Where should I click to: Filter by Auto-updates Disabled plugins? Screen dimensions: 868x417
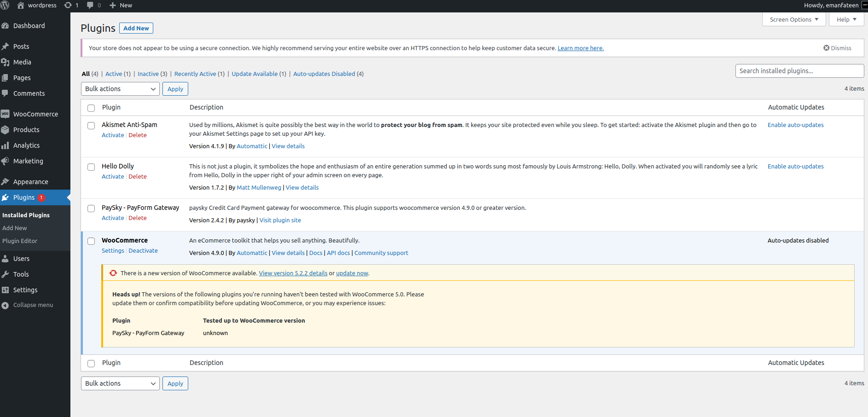[x=324, y=74]
